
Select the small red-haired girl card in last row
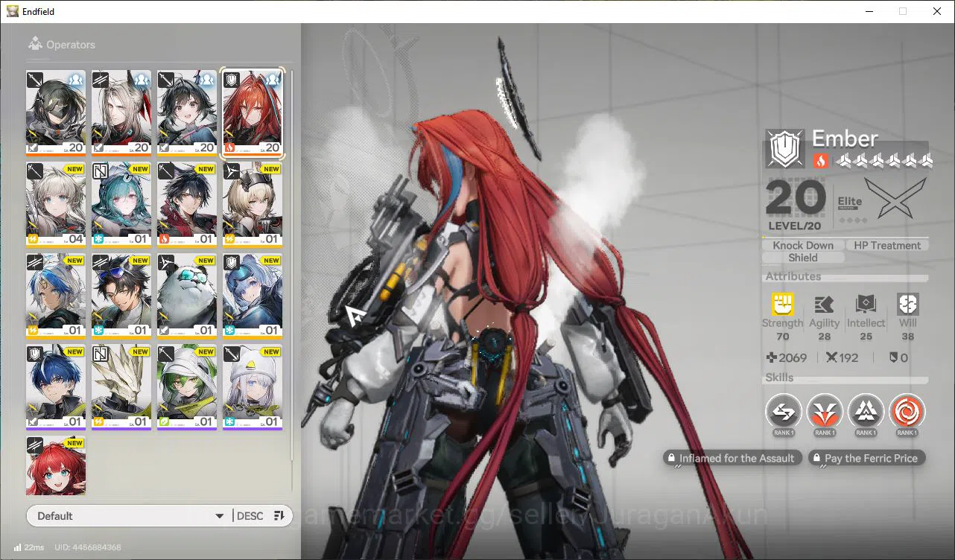pos(56,466)
